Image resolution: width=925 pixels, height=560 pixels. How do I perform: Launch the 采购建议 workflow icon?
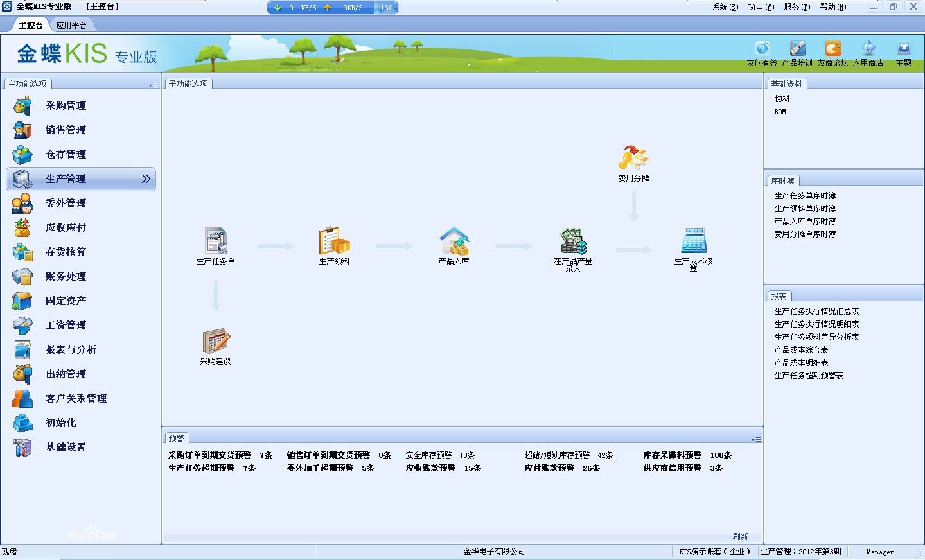pyautogui.click(x=216, y=342)
